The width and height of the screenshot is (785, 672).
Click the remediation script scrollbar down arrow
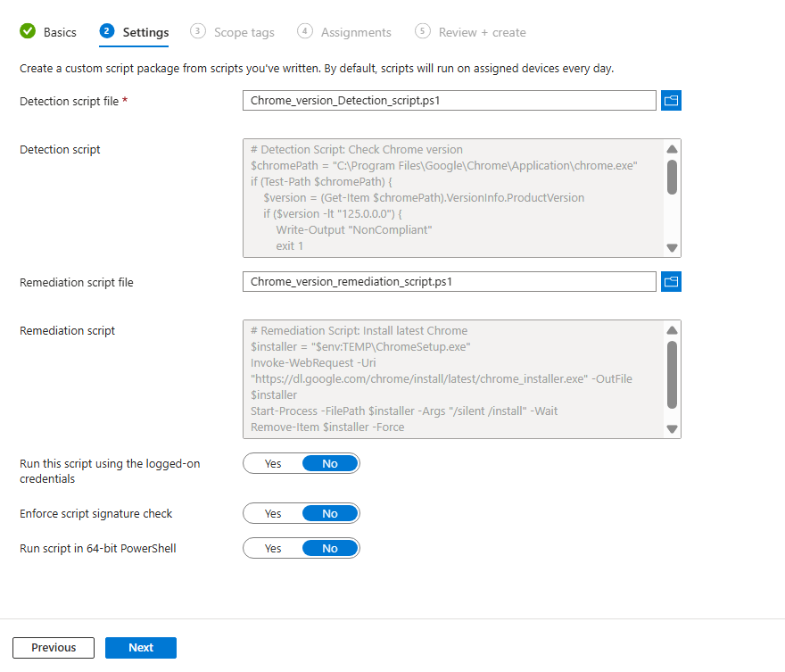(x=673, y=429)
